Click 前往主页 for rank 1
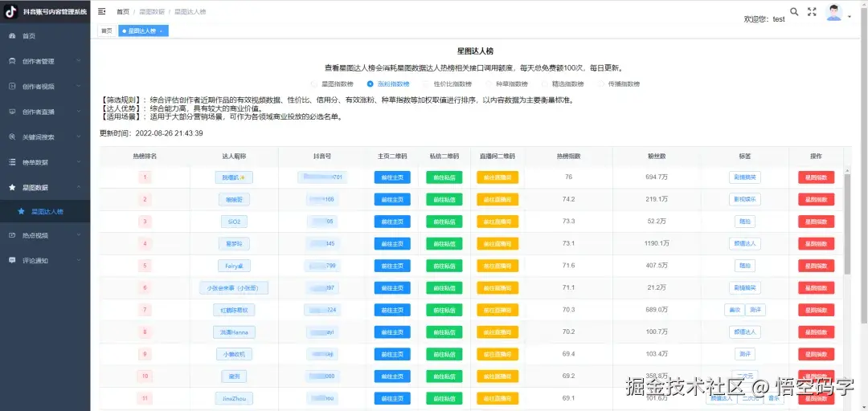This screenshot has width=868, height=411. (392, 177)
